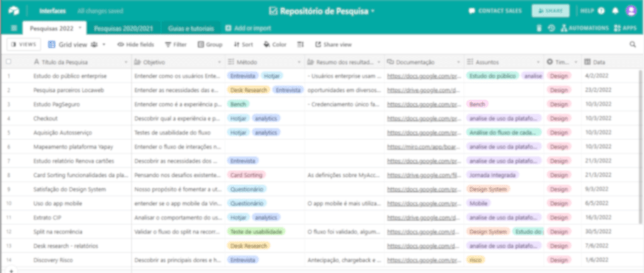Open the user account avatar
Image resolution: width=644 pixels, height=273 pixels.
(631, 11)
